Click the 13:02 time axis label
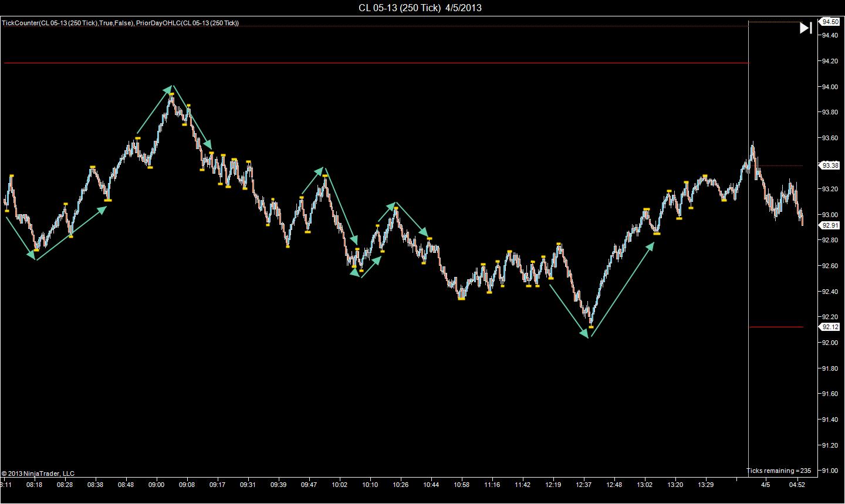Viewport: 845px width, 504px height. point(644,485)
